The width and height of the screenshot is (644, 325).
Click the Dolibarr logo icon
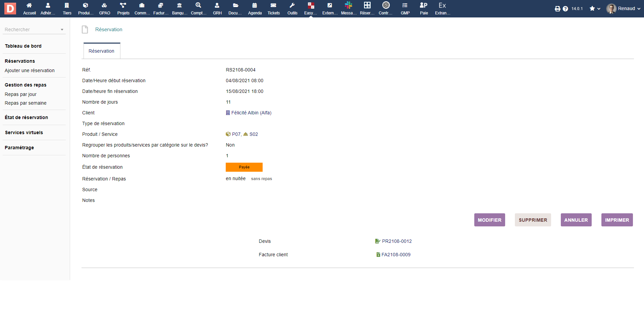[10, 8]
